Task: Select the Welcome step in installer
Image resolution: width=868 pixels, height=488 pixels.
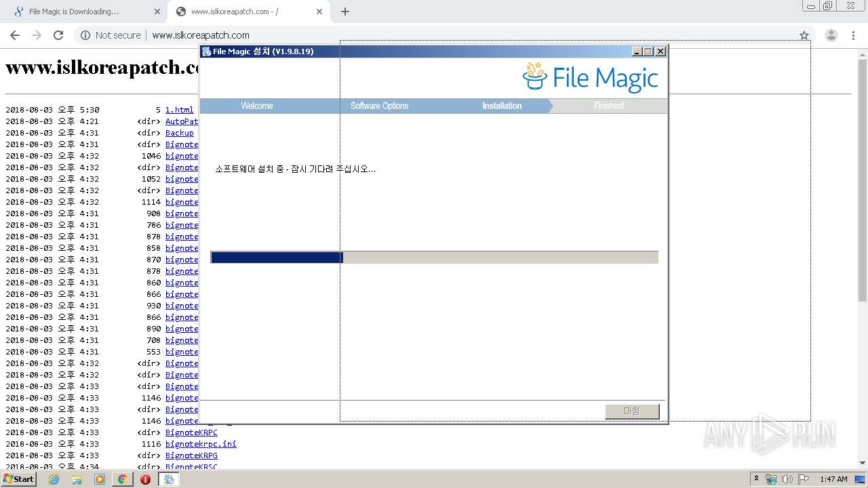Action: 257,106
